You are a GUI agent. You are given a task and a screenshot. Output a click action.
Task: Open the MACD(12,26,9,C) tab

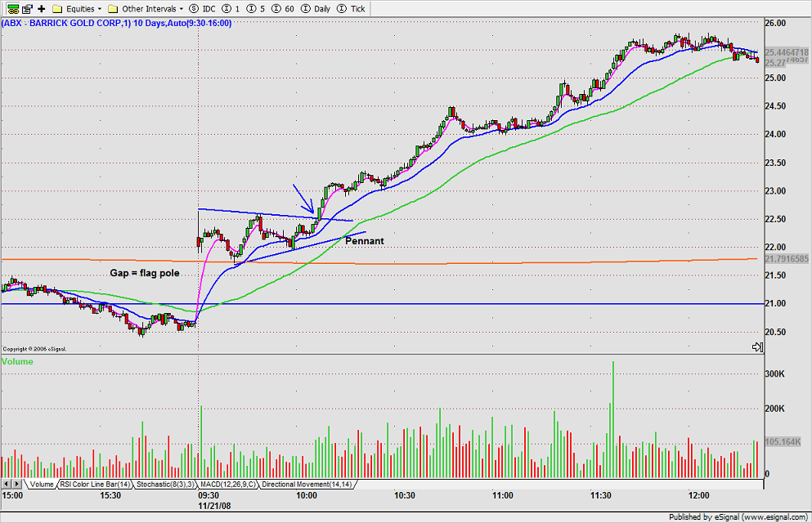(x=228, y=485)
